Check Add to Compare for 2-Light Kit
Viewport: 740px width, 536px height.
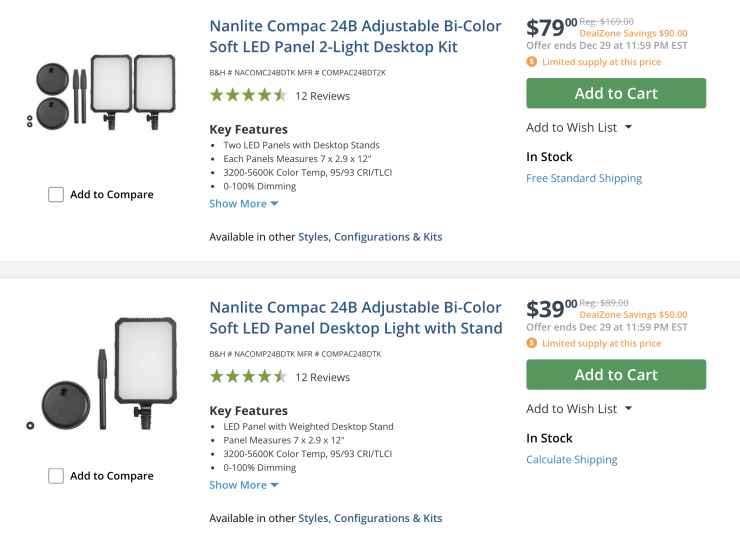(x=56, y=195)
